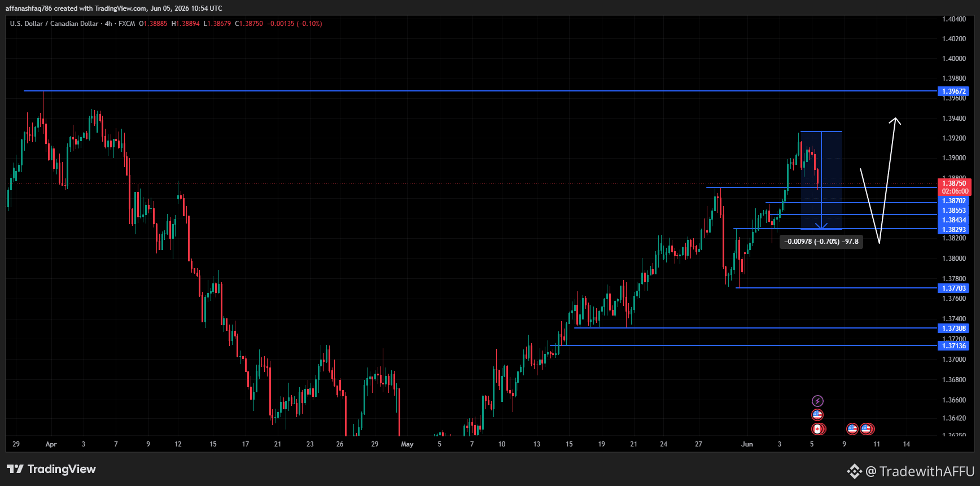Click the US flag icon above the Canada flag
The image size is (980, 486).
817,415
